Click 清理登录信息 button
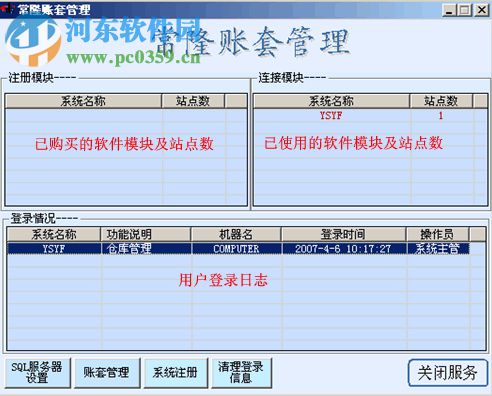 [241, 373]
